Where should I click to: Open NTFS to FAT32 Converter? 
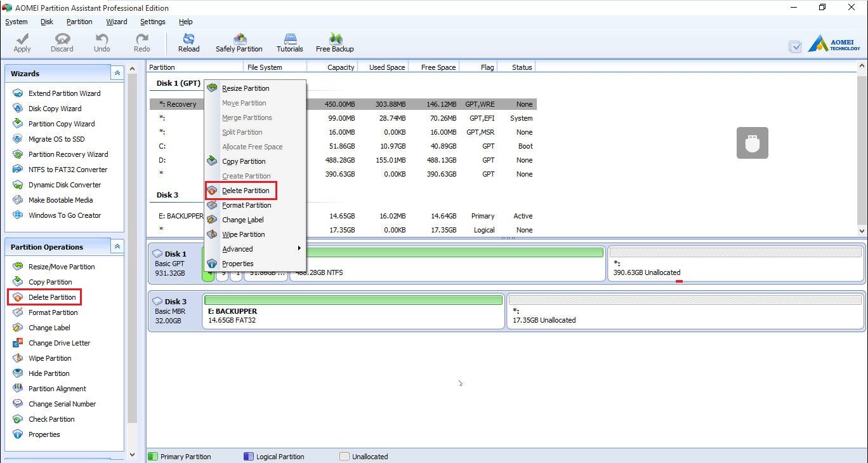pyautogui.click(x=67, y=170)
